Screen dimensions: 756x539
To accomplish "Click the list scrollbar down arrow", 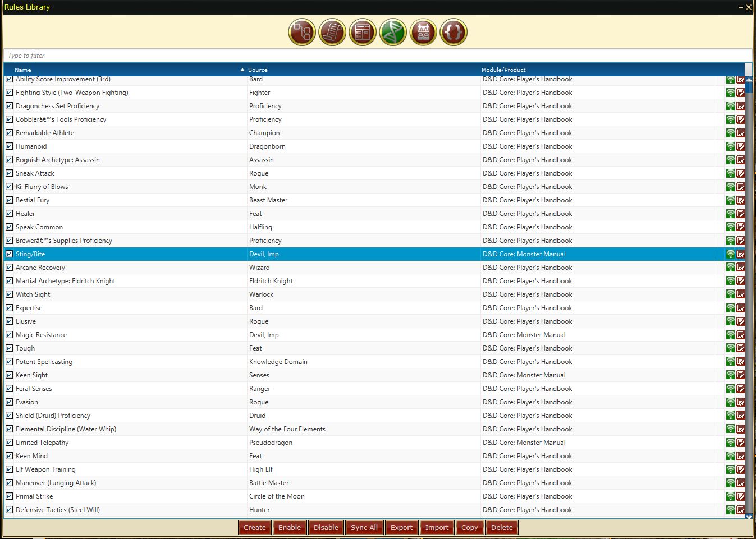I will 749,516.
